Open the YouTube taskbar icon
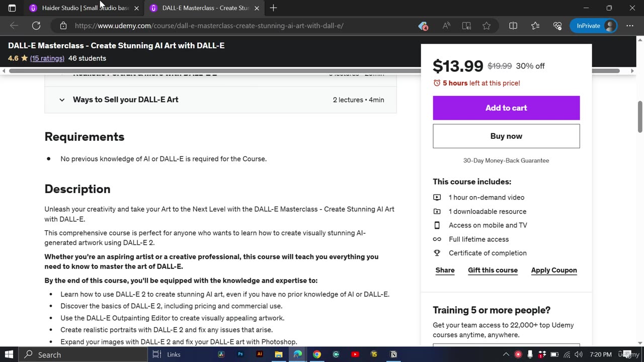The height and width of the screenshot is (362, 644). [355, 354]
